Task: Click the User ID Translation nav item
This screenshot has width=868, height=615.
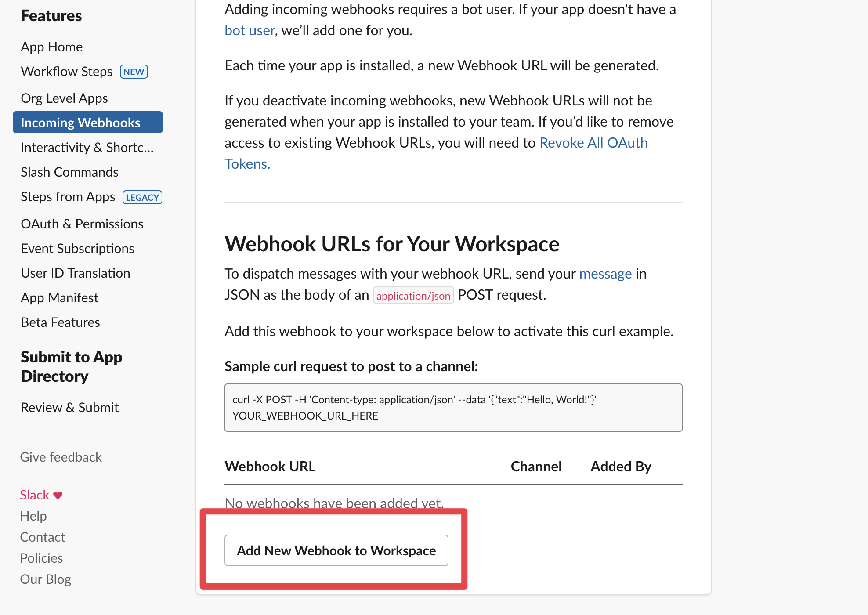Action: point(76,272)
